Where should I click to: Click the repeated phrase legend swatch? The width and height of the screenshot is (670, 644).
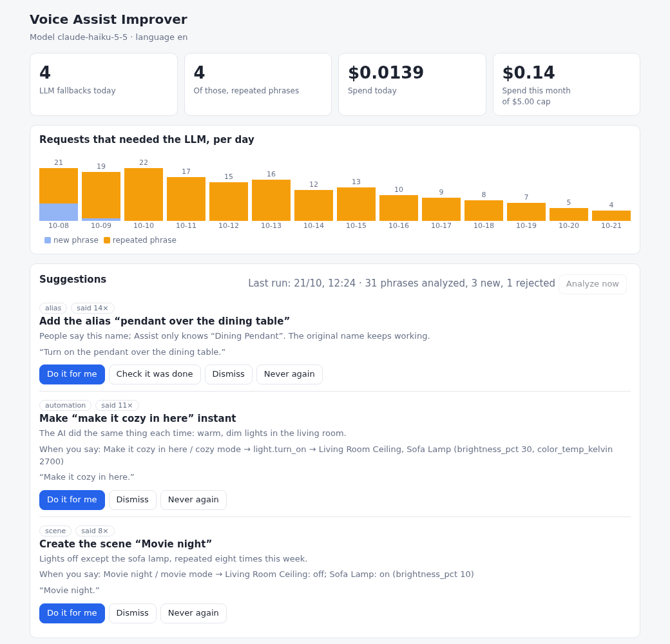point(107,240)
